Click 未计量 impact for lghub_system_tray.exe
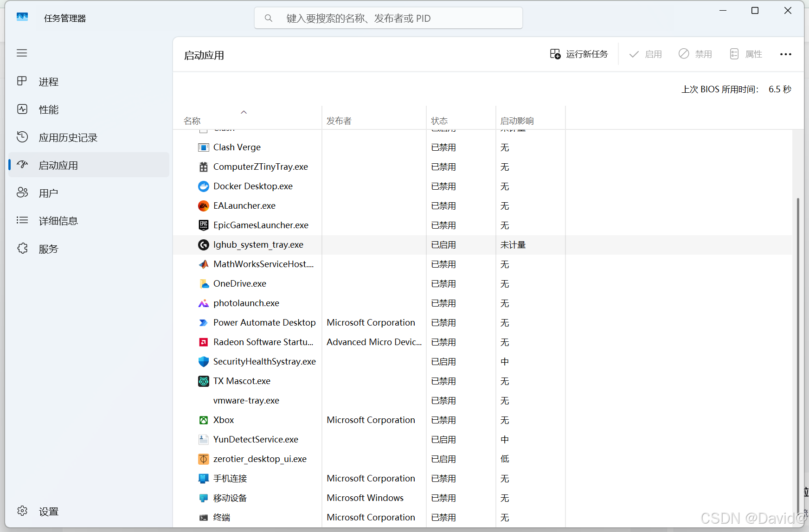Image resolution: width=809 pixels, height=532 pixels. pos(513,245)
